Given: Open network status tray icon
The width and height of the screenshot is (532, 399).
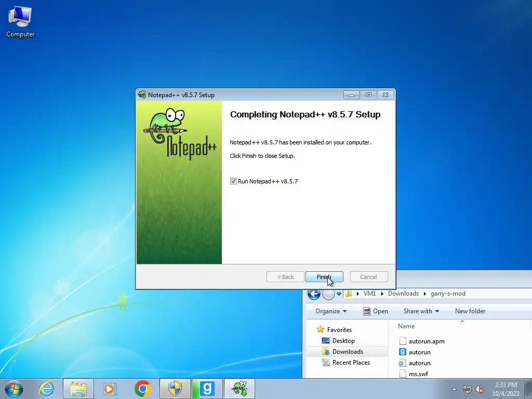Looking at the screenshot, I should click(x=467, y=389).
